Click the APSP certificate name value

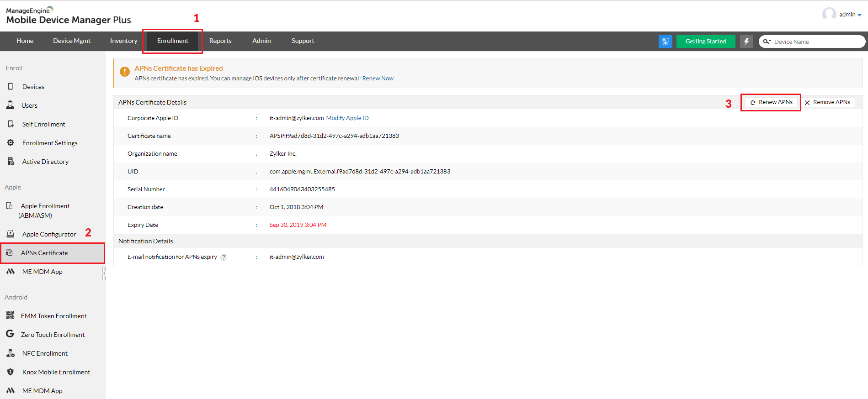tap(334, 136)
